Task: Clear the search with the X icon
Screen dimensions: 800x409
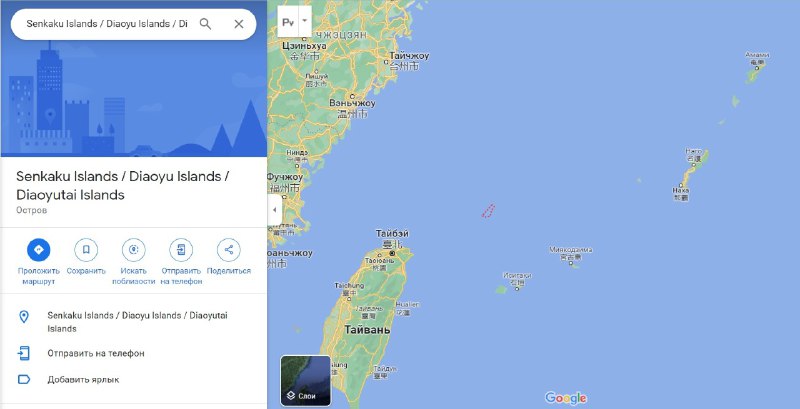Action: pos(238,24)
